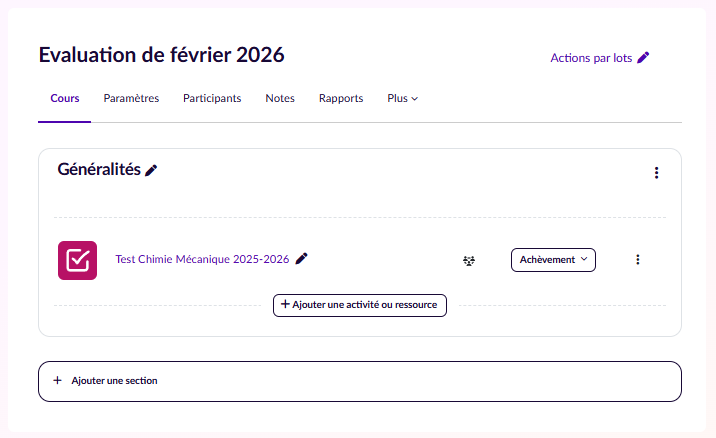Open the Rapports tab
The image size is (716, 438).
(x=341, y=99)
